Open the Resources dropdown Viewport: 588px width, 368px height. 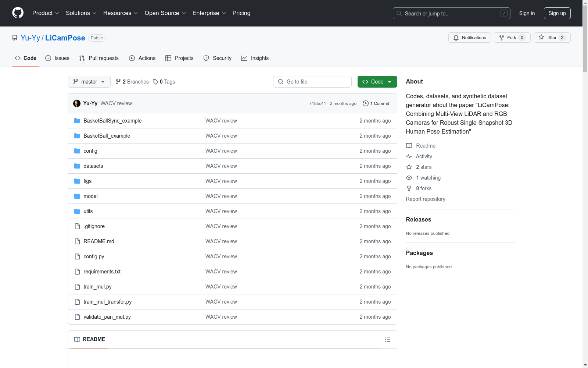pyautogui.click(x=121, y=13)
